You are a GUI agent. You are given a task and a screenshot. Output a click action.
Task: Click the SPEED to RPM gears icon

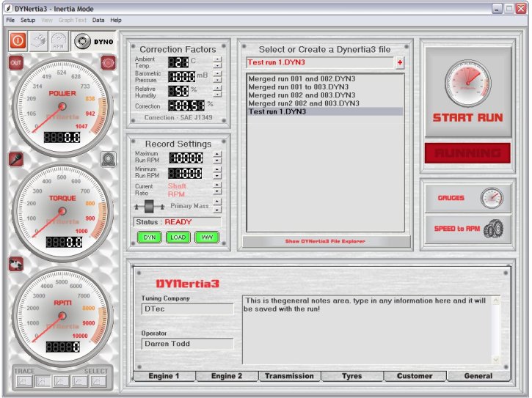point(493,229)
